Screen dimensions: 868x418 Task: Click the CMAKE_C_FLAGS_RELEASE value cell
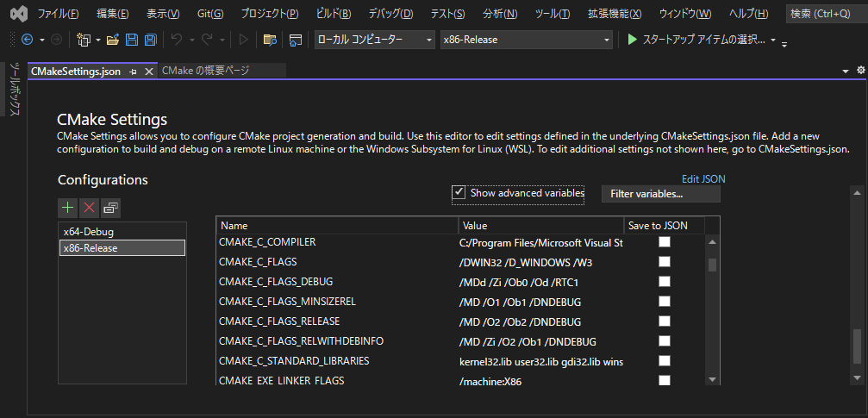(541, 321)
